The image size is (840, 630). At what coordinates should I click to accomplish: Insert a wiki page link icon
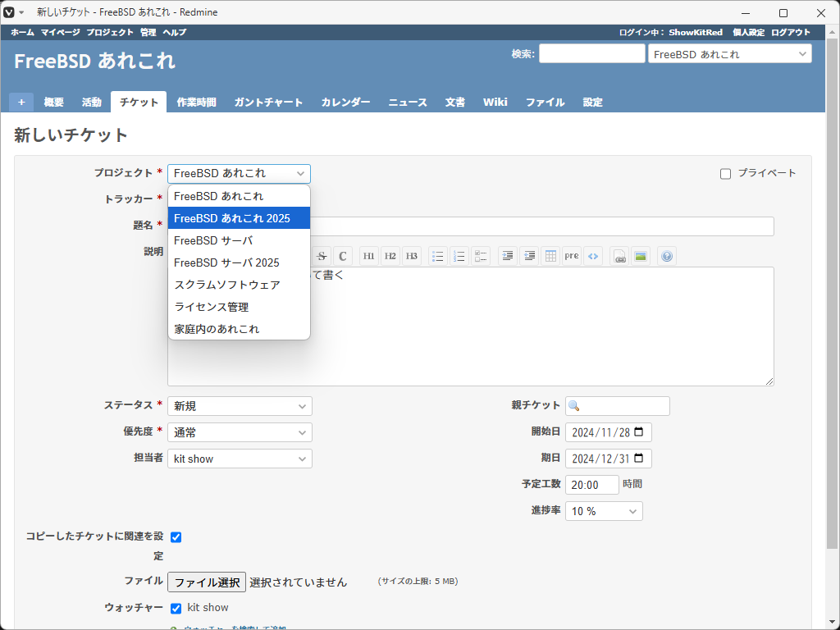(x=620, y=256)
